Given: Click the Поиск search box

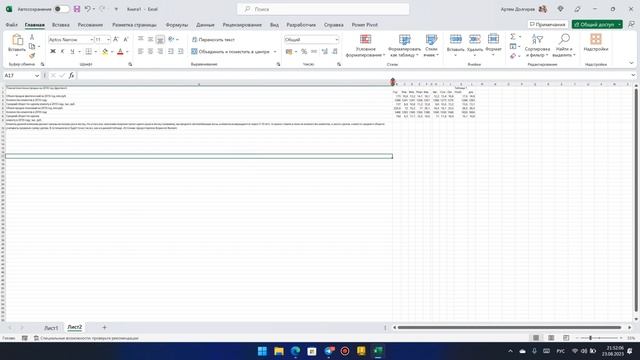Looking at the screenshot, I should click(x=323, y=9).
